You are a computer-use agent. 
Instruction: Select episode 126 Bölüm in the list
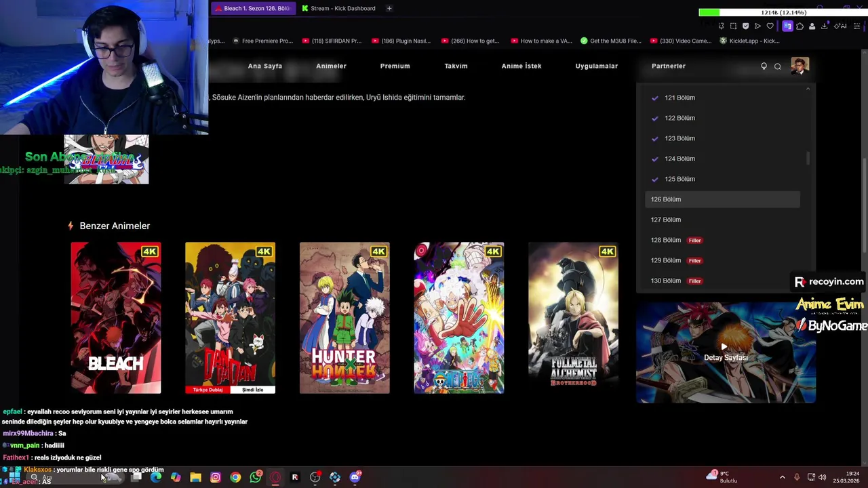pos(723,199)
